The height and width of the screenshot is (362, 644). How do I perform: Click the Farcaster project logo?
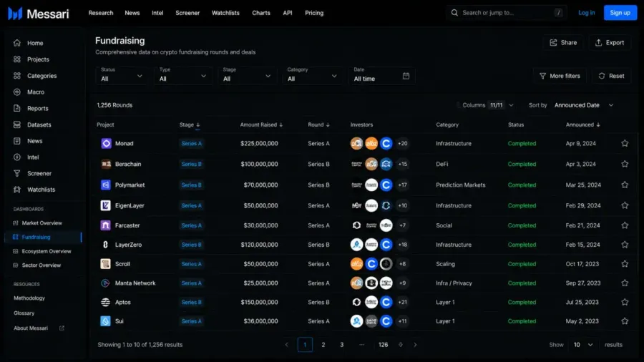coord(106,225)
